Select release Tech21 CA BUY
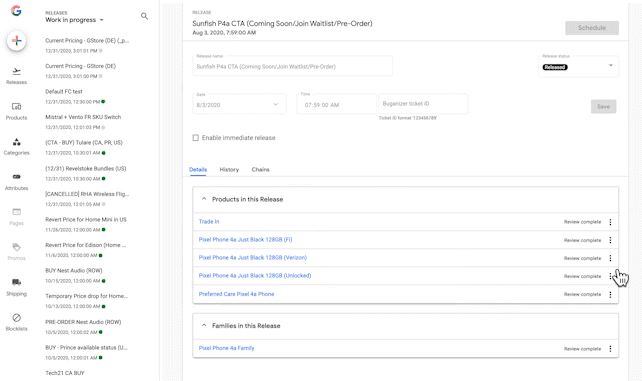This screenshot has height=381, width=642. [x=65, y=373]
